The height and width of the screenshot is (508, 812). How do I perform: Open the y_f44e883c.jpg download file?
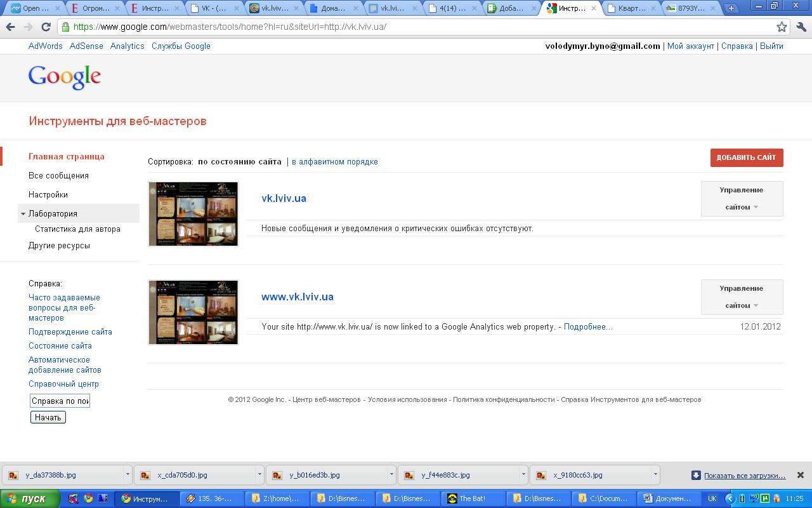click(459, 475)
